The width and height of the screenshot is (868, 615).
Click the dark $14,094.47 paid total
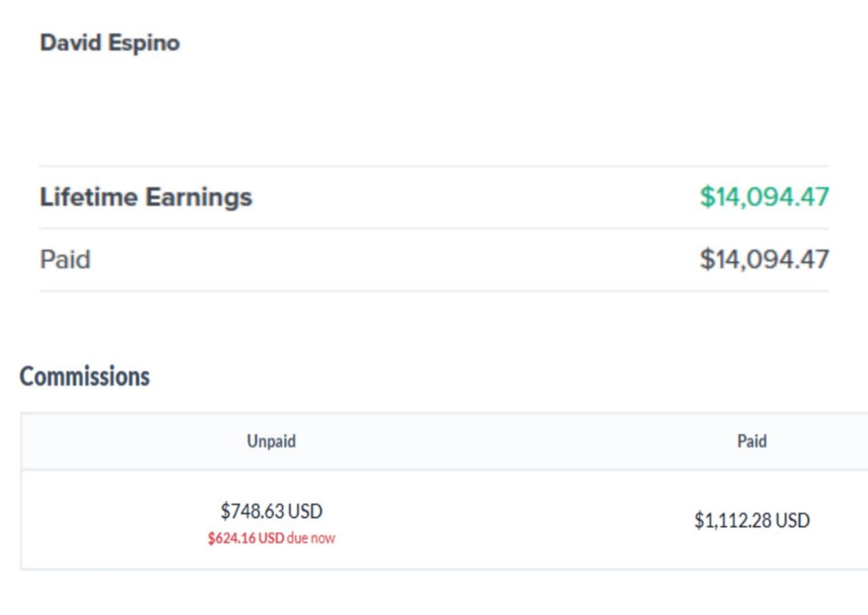764,260
